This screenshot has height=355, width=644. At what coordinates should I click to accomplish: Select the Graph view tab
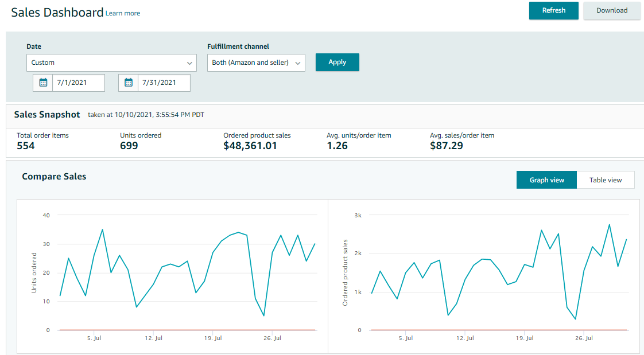click(546, 180)
